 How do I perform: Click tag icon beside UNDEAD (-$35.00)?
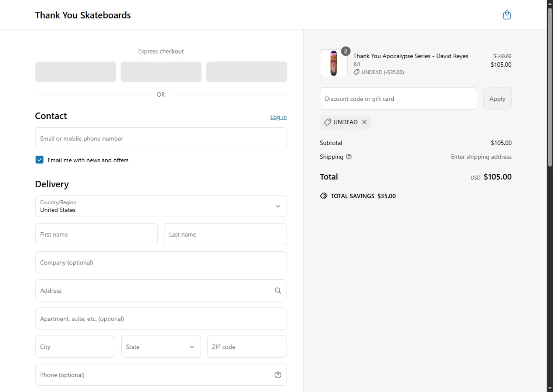(357, 72)
